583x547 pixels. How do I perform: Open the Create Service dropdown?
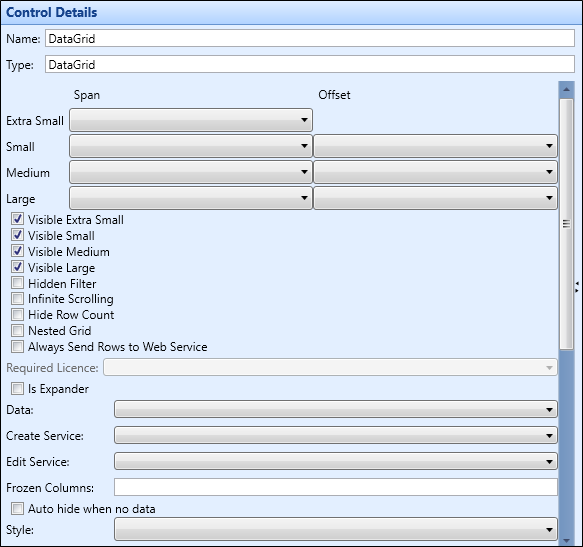[336, 435]
